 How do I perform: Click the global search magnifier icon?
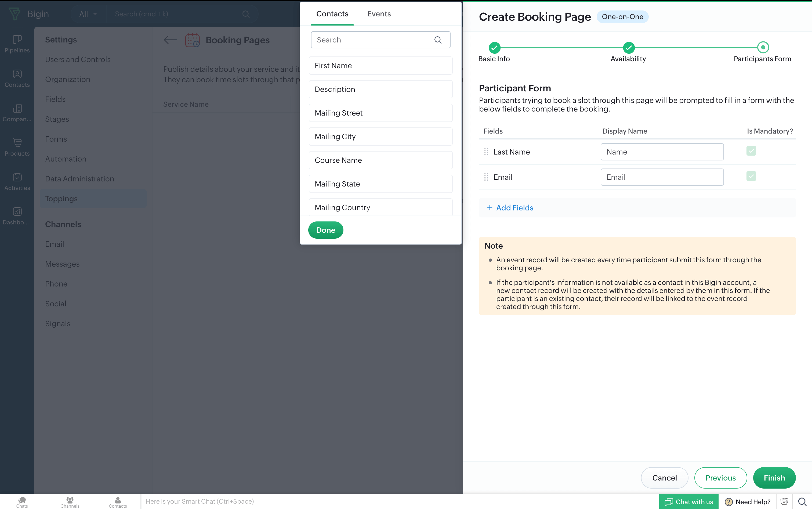click(246, 14)
